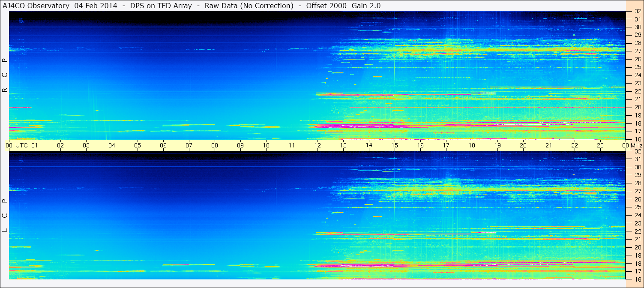
Task: Click the Gain 2.0 value in the header
Action: (364, 6)
